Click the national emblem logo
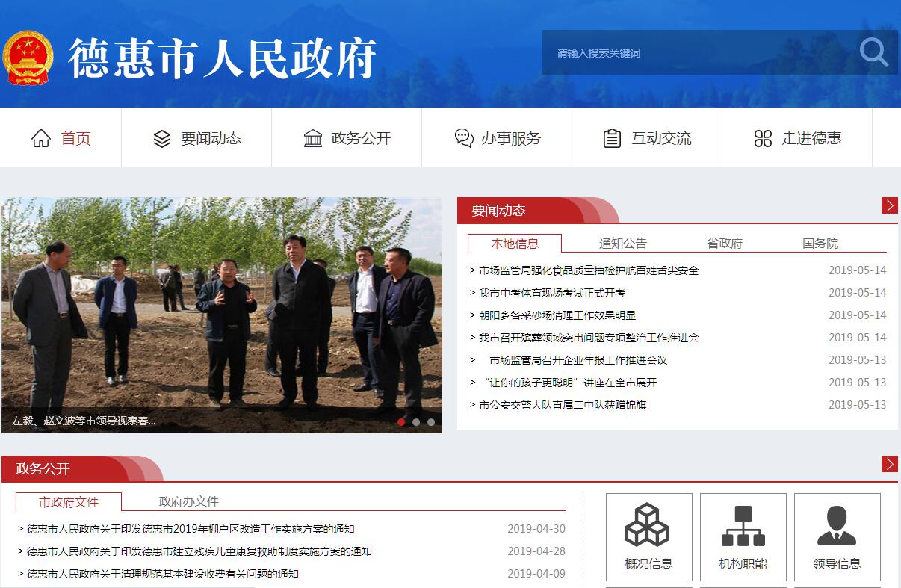 [x=28, y=58]
